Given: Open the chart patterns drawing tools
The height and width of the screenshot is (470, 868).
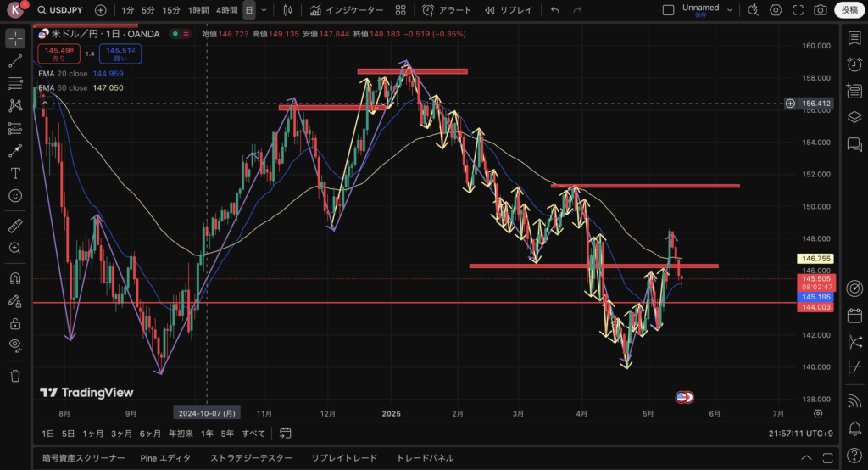Looking at the screenshot, I should pyautogui.click(x=15, y=106).
